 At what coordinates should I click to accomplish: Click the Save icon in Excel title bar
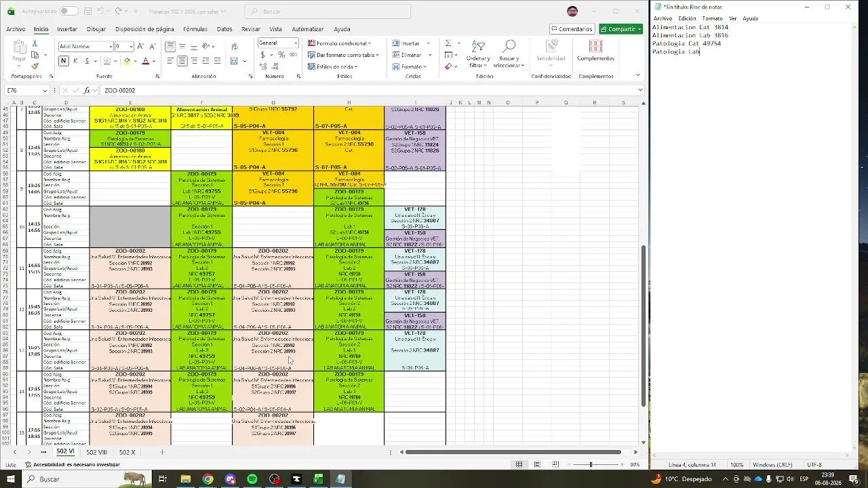click(x=88, y=11)
